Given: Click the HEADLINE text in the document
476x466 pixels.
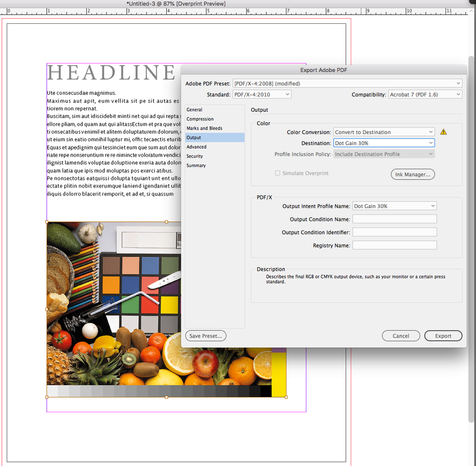Looking at the screenshot, I should (x=111, y=73).
